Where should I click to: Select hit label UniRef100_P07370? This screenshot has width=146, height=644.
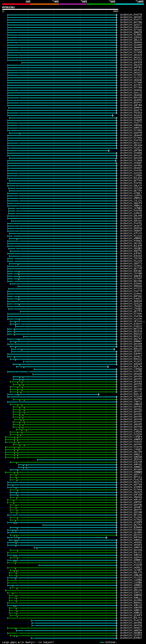coord(131,60)
